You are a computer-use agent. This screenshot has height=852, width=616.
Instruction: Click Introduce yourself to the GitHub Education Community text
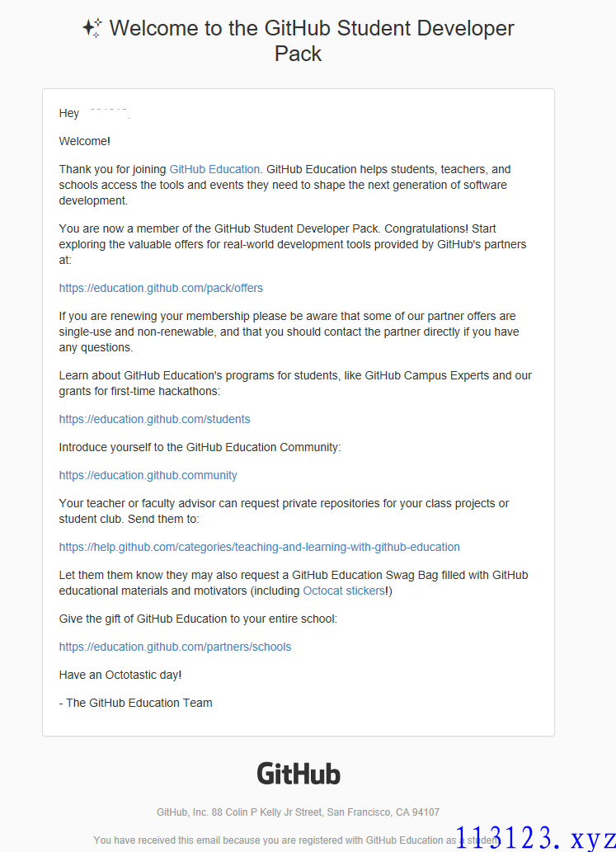pos(200,447)
